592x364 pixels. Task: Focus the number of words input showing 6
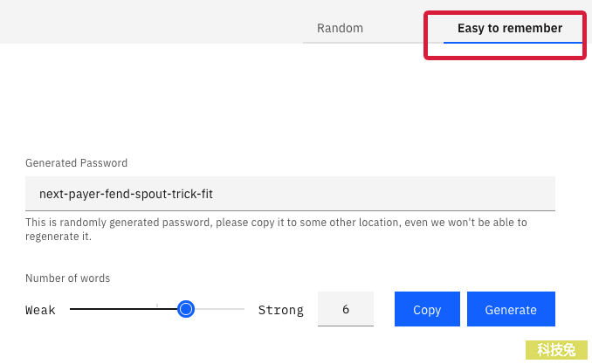click(x=346, y=309)
